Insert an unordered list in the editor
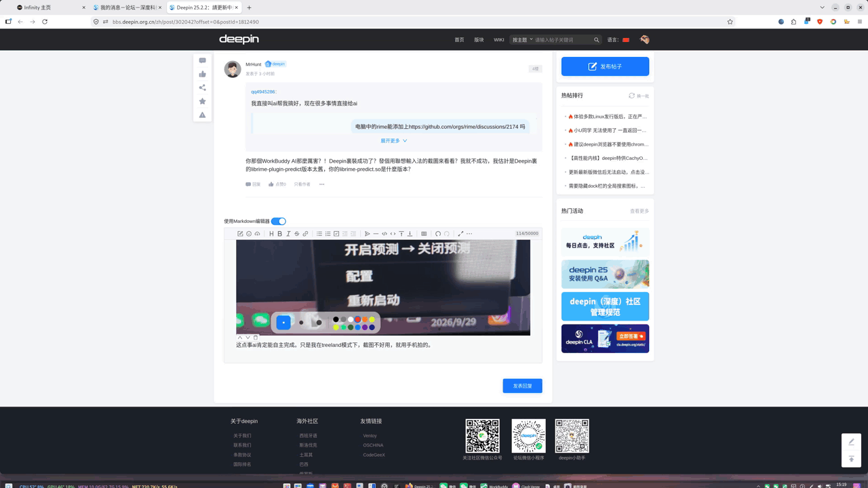 [319, 234]
